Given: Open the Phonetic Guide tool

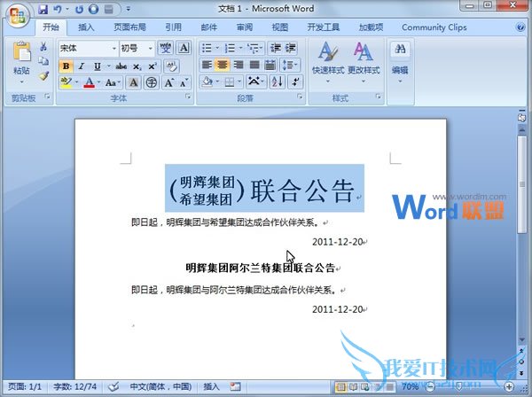Looking at the screenshot, I should point(165,48).
